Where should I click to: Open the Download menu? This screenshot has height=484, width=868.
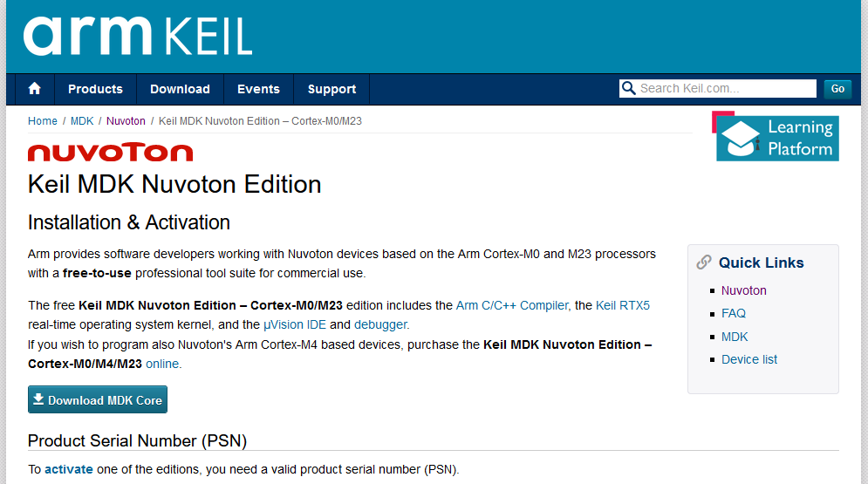click(x=180, y=89)
